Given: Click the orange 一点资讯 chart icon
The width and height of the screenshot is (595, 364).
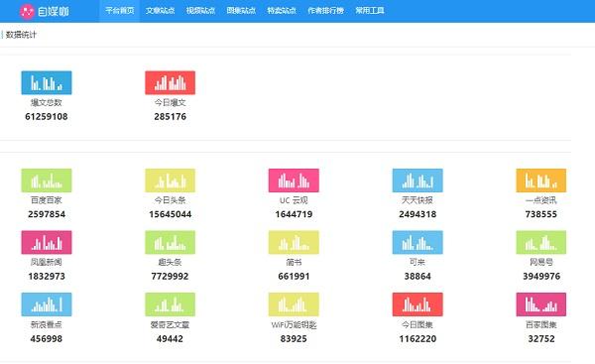Looking at the screenshot, I should (541, 181).
